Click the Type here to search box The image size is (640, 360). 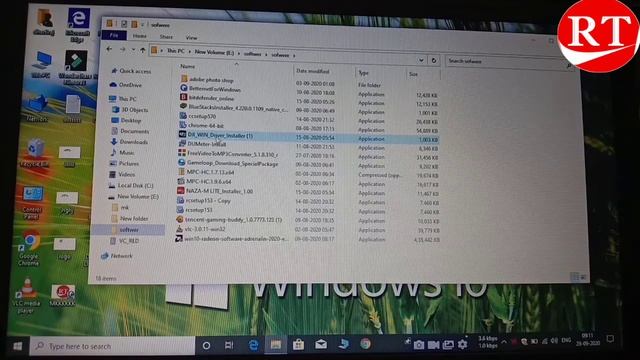[x=113, y=346]
